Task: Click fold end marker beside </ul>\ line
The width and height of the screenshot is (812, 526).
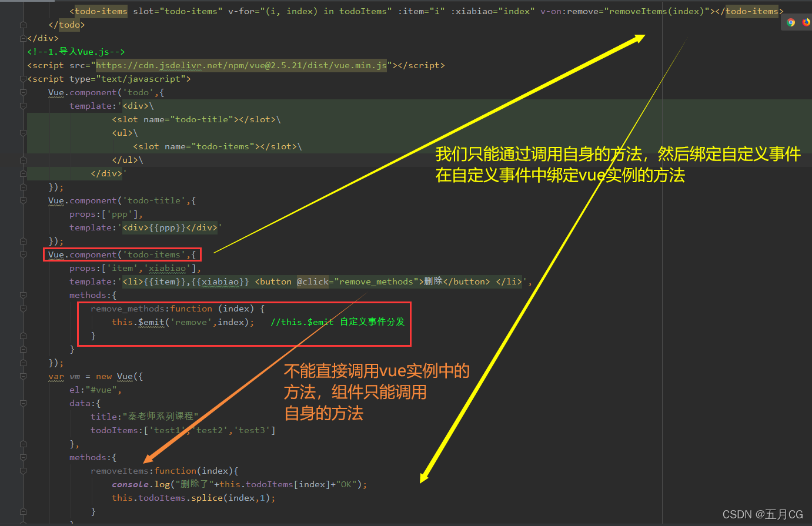Action: 23,160
